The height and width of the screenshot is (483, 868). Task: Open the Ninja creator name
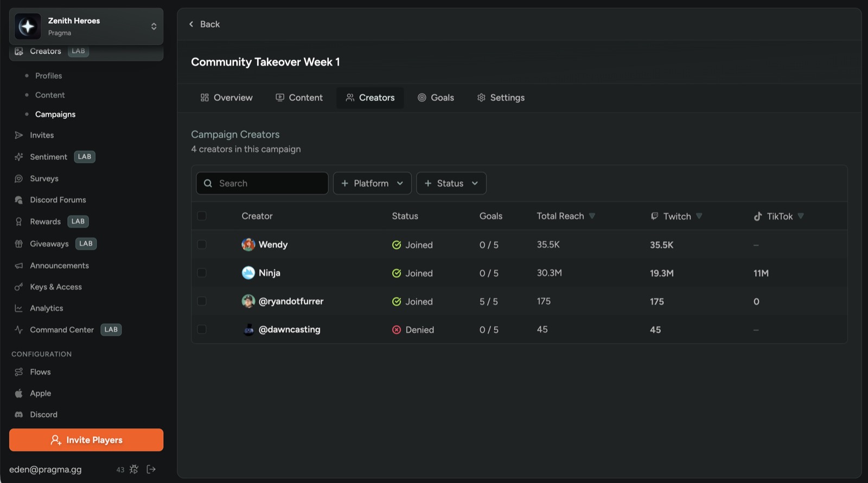click(269, 273)
